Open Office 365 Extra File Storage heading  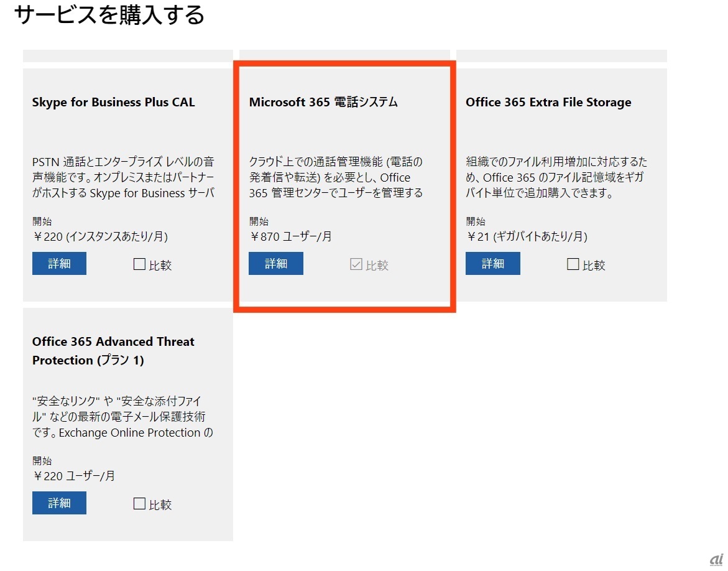548,103
